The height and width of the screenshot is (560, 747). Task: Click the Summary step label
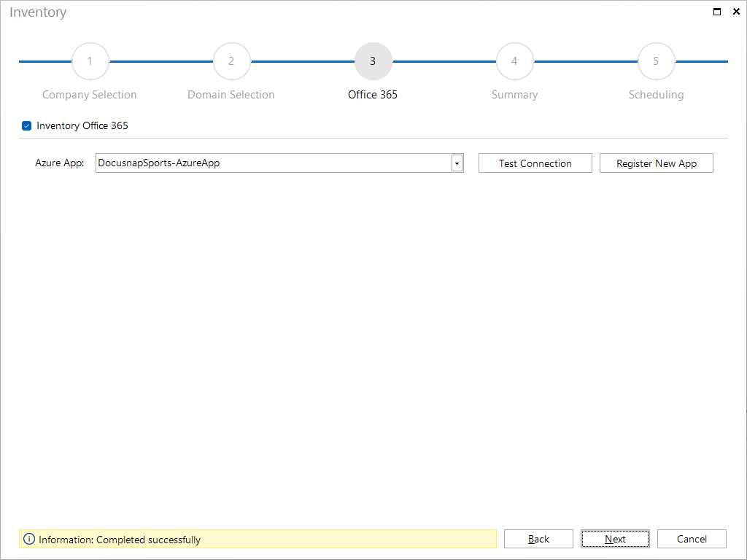(514, 95)
